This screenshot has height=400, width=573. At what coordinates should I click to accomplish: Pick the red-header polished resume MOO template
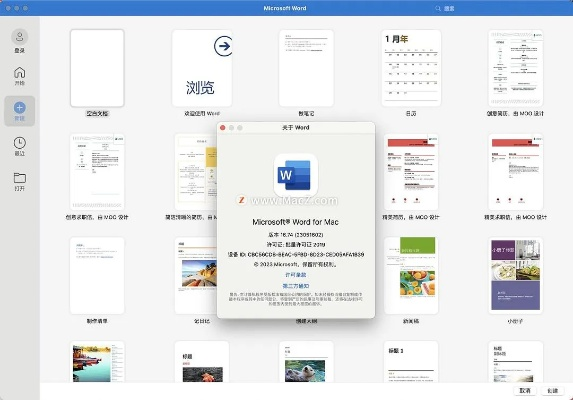(411, 172)
